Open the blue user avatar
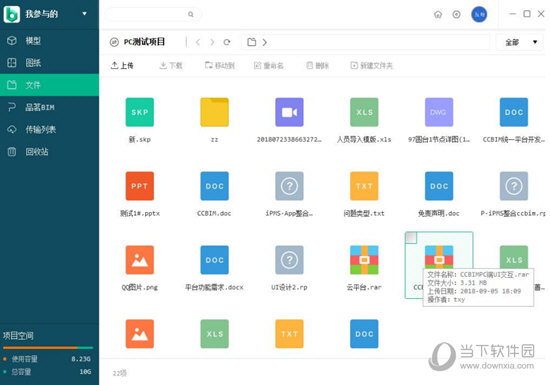The height and width of the screenshot is (385, 550). click(x=479, y=14)
